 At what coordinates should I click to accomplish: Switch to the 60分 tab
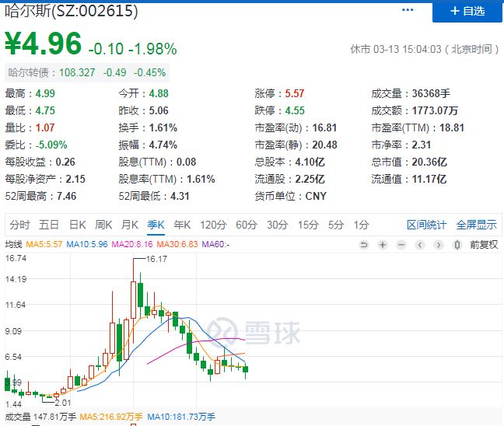247,225
